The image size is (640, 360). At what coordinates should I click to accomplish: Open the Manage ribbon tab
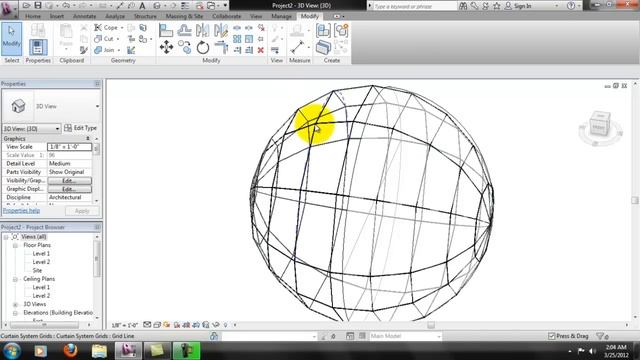coord(282,16)
